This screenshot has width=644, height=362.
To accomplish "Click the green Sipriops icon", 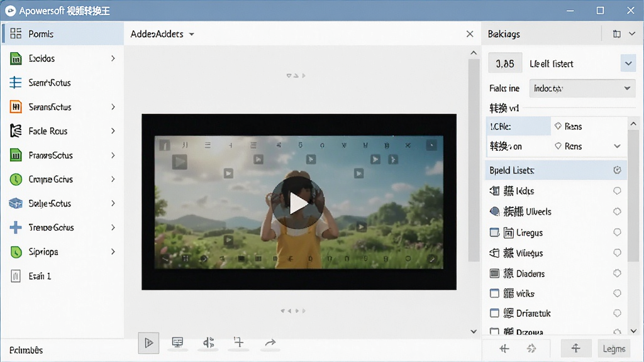I will click(16, 251).
